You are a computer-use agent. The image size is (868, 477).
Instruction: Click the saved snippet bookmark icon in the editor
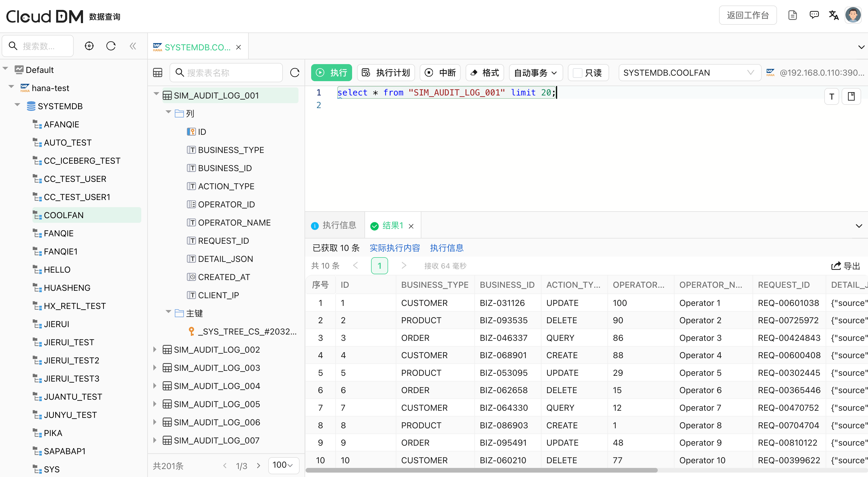[851, 97]
